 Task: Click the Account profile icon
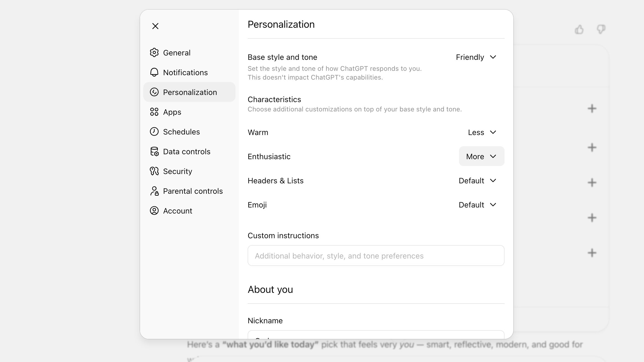coord(154,211)
